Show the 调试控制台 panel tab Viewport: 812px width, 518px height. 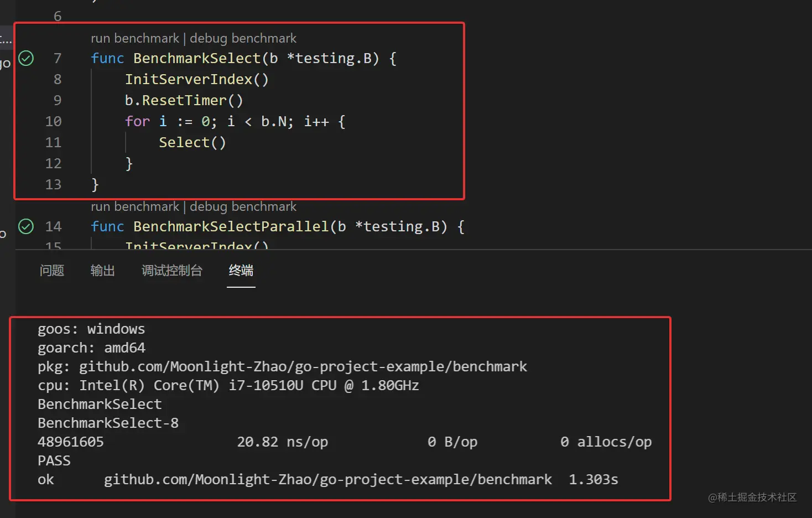click(x=172, y=271)
